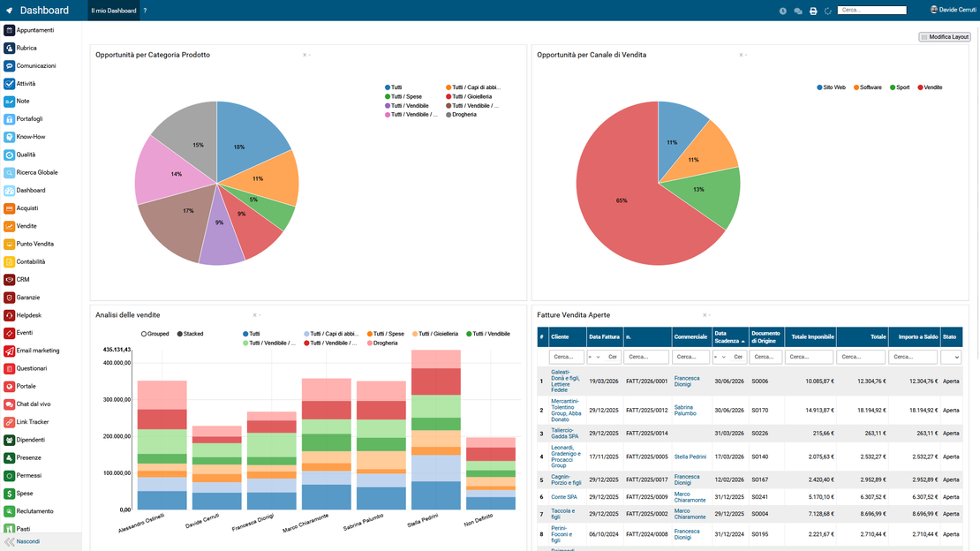Open Email marketing module
Image resolution: width=980 pixels, height=551 pixels.
[32, 351]
